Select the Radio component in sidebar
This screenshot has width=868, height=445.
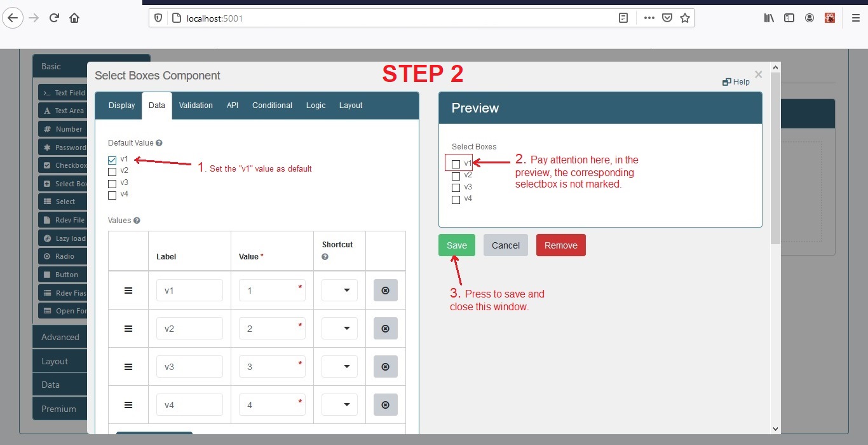62,256
